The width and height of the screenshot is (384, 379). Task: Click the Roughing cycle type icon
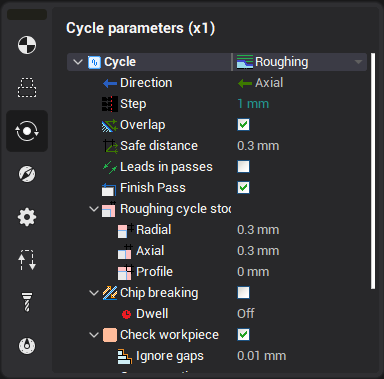(245, 62)
